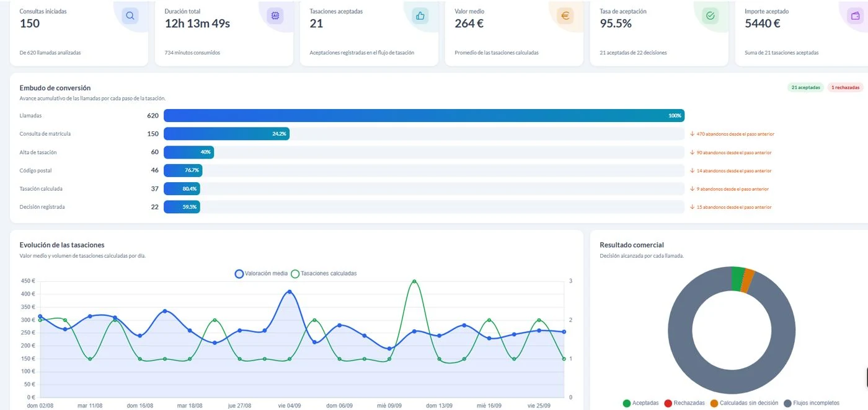The image size is (868, 410).
Task: Click 'De 620 llamadas analizadas' caption
Action: click(x=50, y=53)
